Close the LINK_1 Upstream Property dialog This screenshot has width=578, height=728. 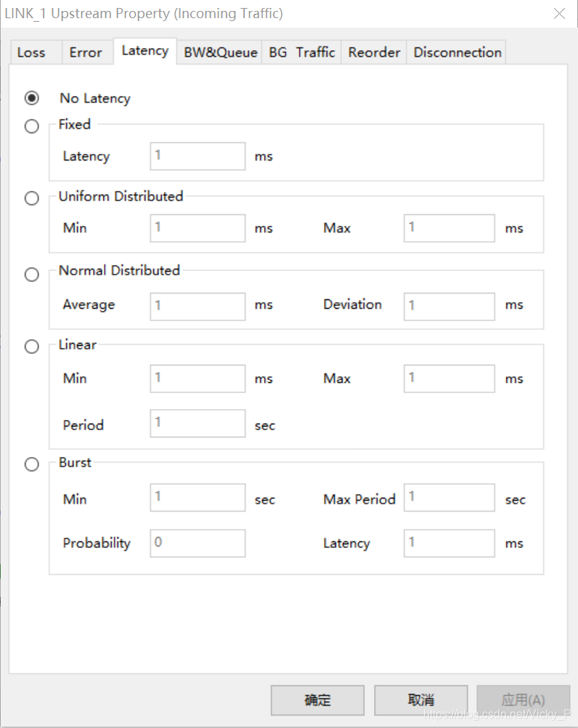[x=559, y=14]
